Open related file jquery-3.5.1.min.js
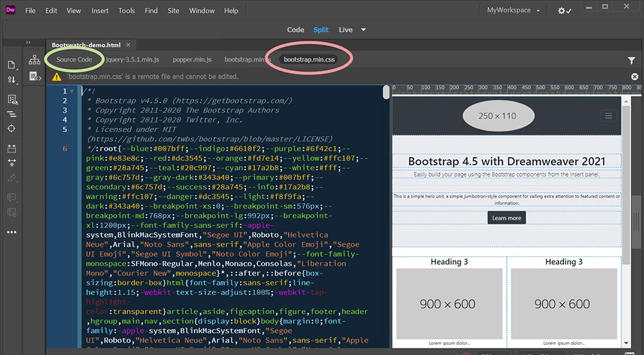This screenshot has height=355, width=644. click(x=132, y=59)
